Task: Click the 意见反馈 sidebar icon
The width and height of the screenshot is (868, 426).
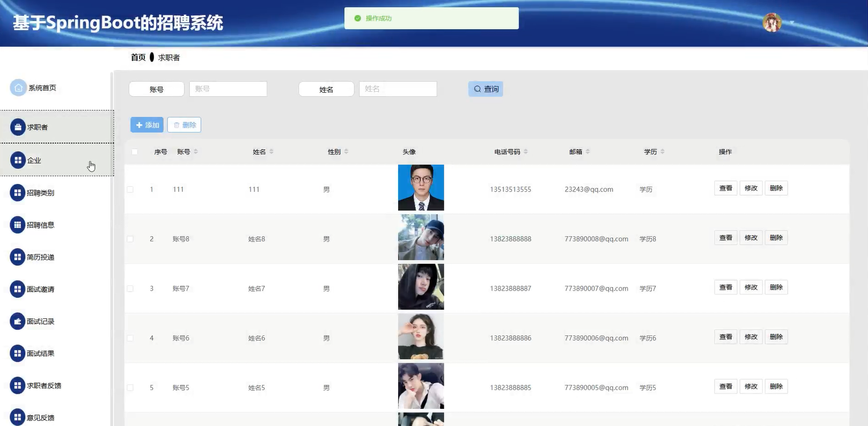Action: tap(18, 417)
